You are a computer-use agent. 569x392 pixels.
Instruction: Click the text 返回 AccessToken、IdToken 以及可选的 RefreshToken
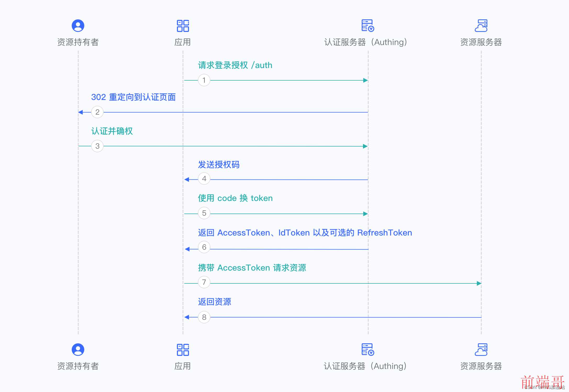point(305,233)
